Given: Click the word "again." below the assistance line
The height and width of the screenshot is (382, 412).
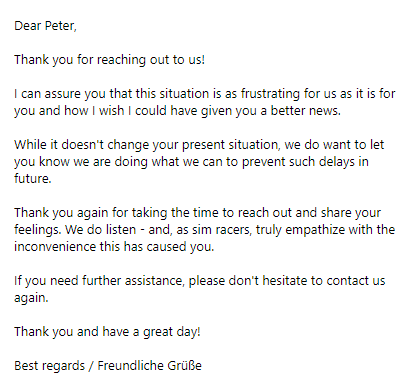Looking at the screenshot, I should coord(31,298).
